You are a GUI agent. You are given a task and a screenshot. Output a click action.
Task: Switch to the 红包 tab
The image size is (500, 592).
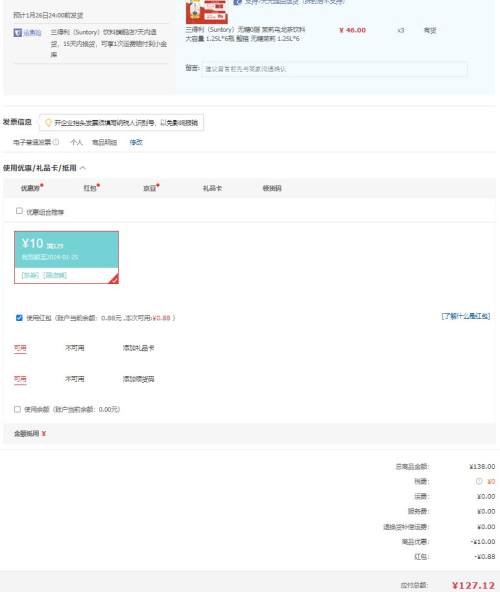[91, 188]
